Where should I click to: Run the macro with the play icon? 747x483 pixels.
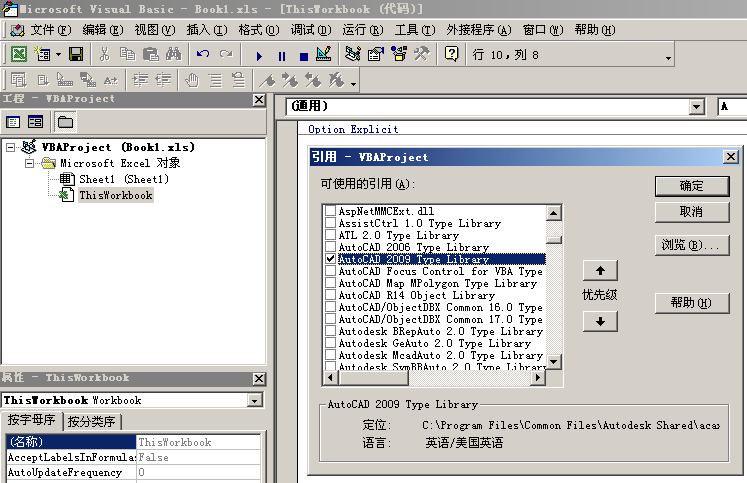tap(259, 56)
